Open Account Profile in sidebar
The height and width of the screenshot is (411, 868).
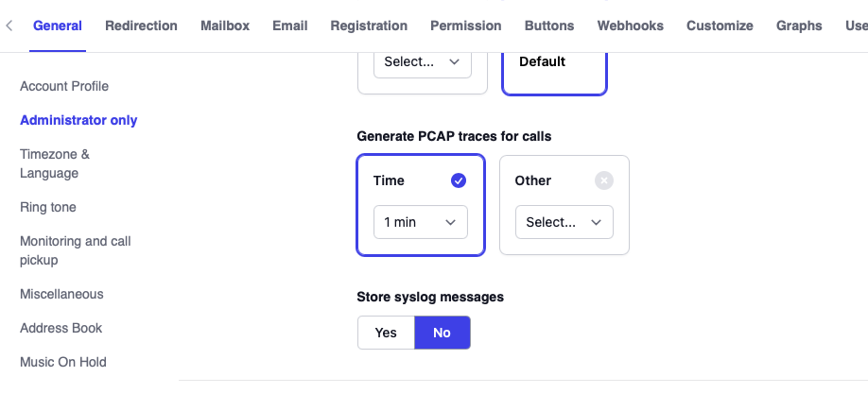tap(64, 86)
